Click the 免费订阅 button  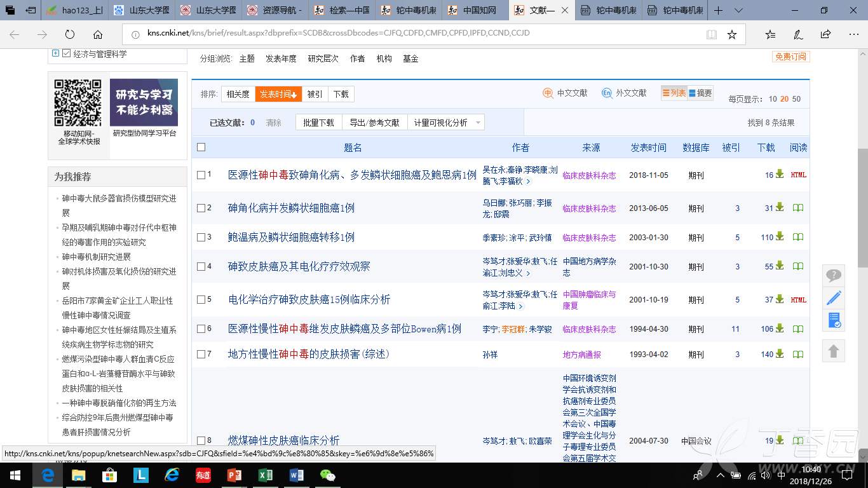pos(791,57)
